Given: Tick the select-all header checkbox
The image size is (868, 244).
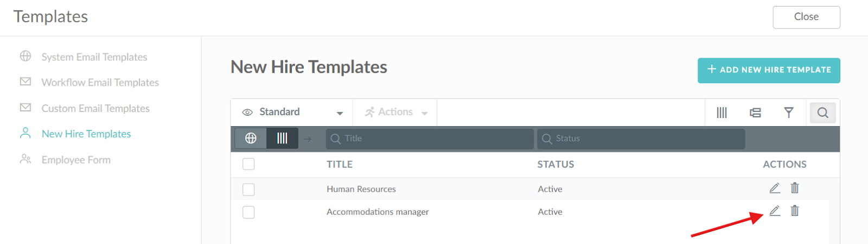Looking at the screenshot, I should point(248,164).
